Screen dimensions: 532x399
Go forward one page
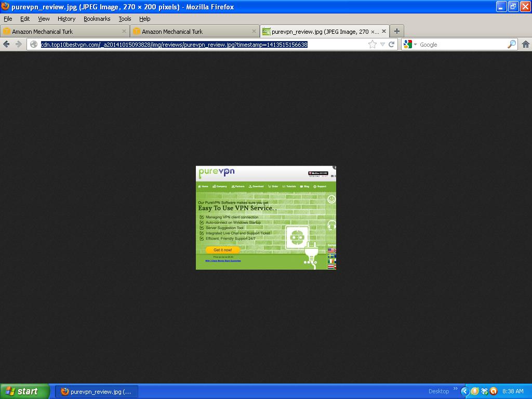pos(18,44)
